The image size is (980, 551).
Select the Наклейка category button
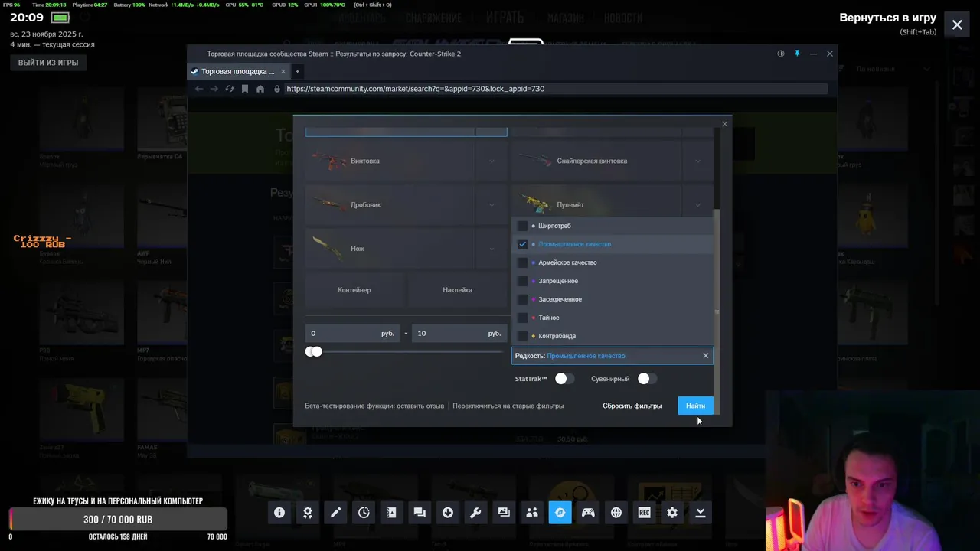tap(457, 290)
